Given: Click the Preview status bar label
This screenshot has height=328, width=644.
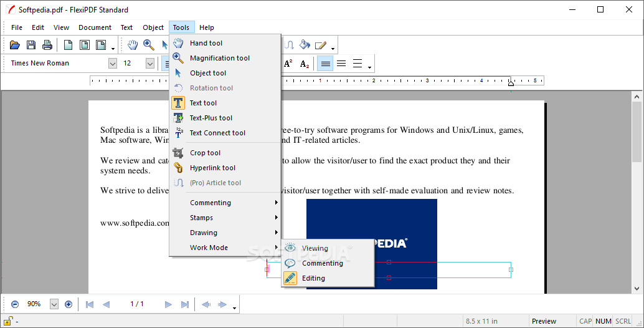Looking at the screenshot, I should coord(544,321).
